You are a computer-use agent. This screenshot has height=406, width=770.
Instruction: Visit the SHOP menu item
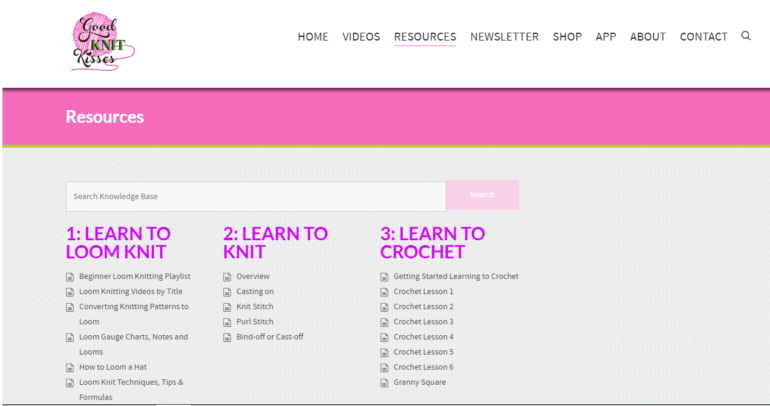point(567,37)
